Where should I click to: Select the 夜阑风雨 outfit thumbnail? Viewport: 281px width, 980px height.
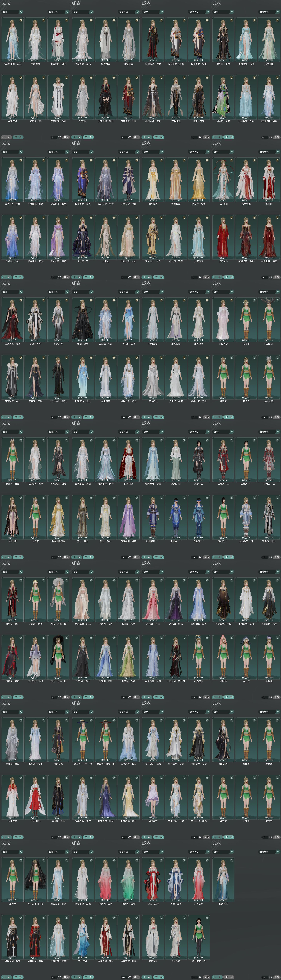[223, 740]
